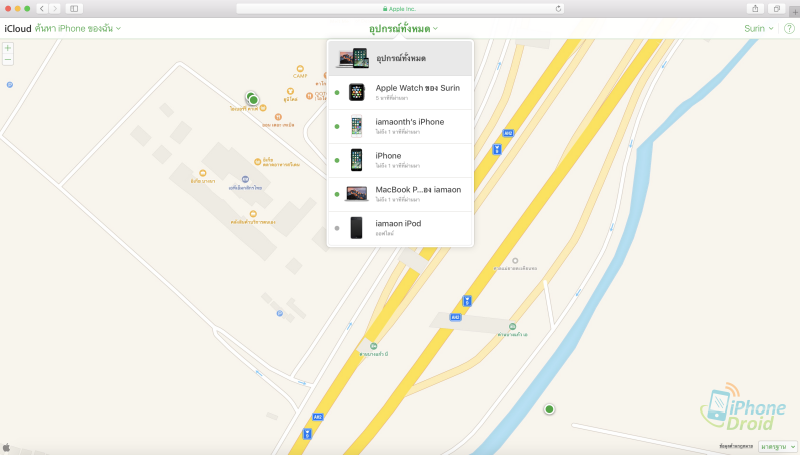Show all tabs overview

pyautogui.click(x=777, y=9)
